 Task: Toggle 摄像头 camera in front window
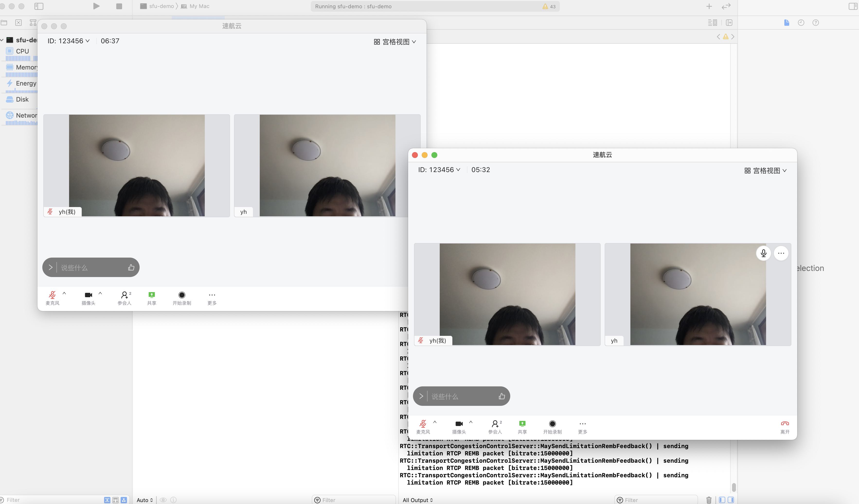click(459, 424)
